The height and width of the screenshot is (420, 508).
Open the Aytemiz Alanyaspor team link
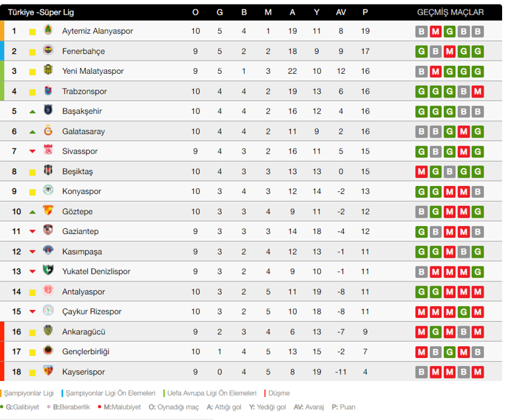pos(97,31)
